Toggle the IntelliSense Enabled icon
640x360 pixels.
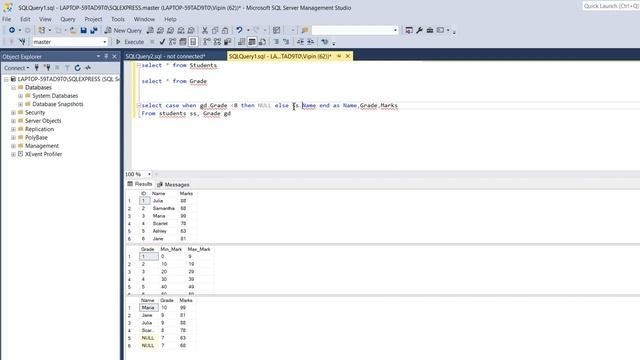(193, 42)
